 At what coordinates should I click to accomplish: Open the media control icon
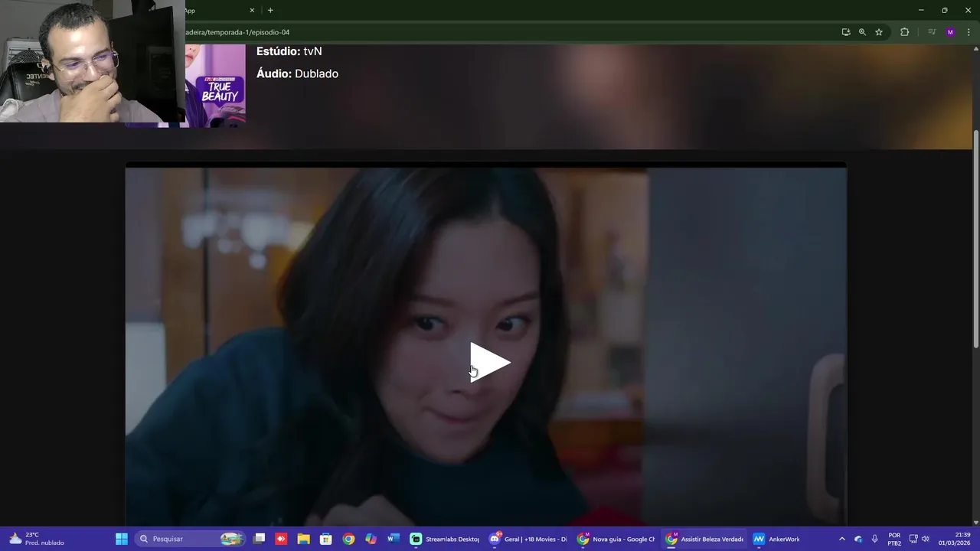click(932, 32)
